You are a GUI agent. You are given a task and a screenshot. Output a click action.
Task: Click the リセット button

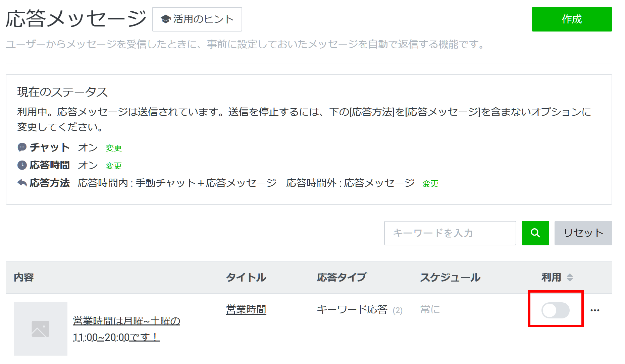click(583, 233)
